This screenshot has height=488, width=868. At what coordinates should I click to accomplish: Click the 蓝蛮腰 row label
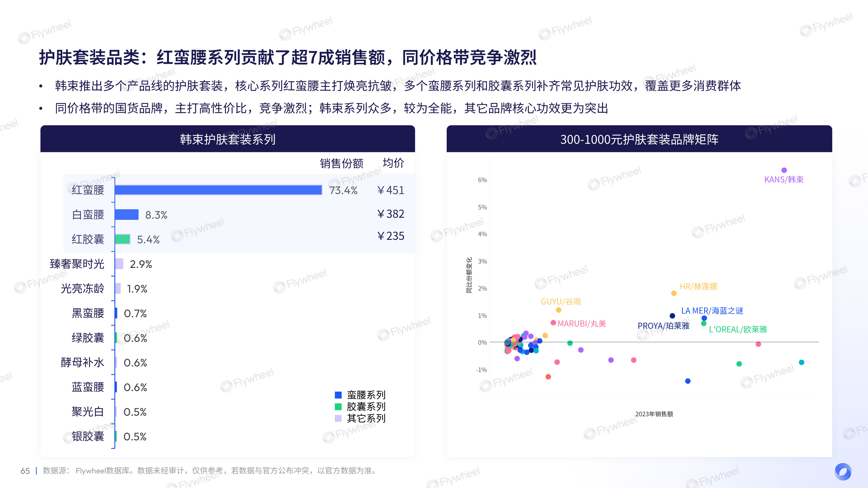tap(88, 387)
